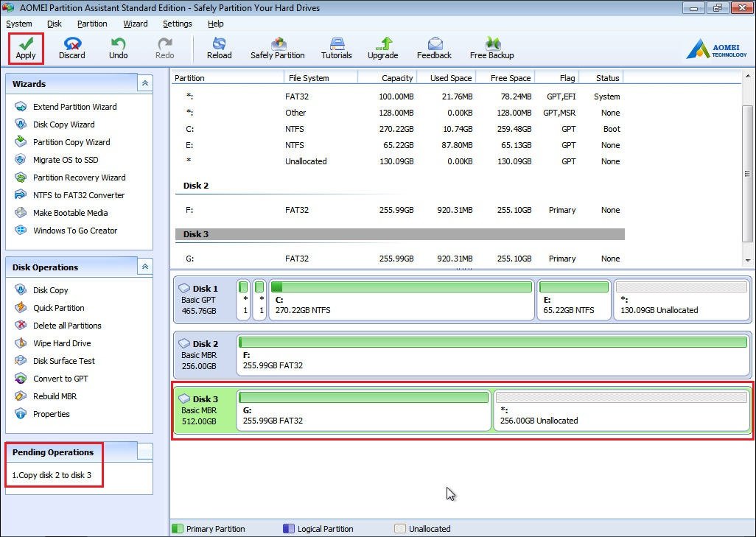Start the Migrate OS to SSD wizard
The width and height of the screenshot is (756, 537).
(x=66, y=160)
